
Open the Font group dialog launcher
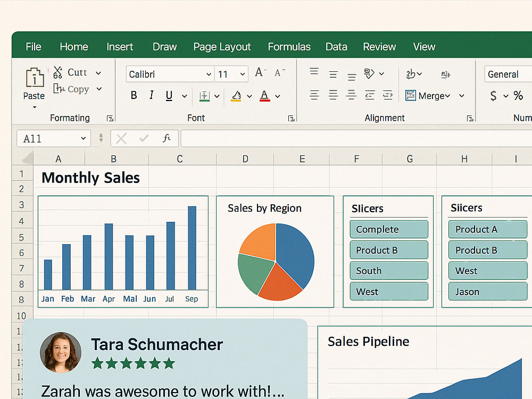(291, 119)
